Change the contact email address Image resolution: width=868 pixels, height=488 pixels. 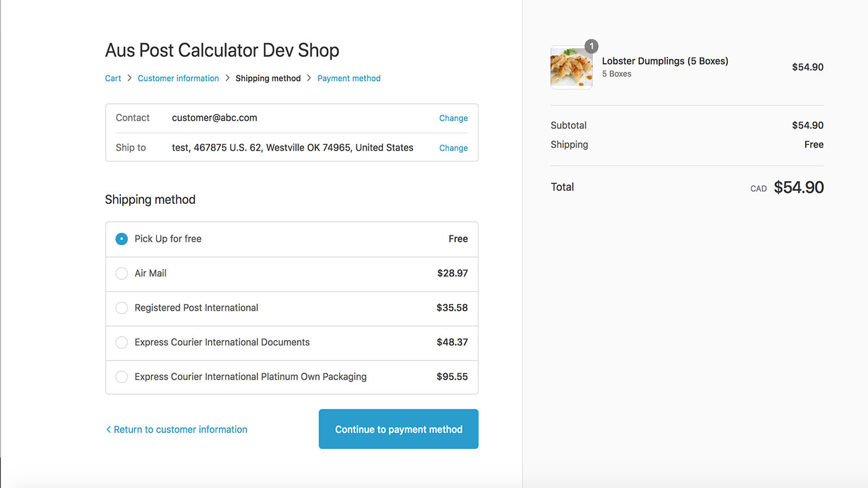pyautogui.click(x=453, y=118)
